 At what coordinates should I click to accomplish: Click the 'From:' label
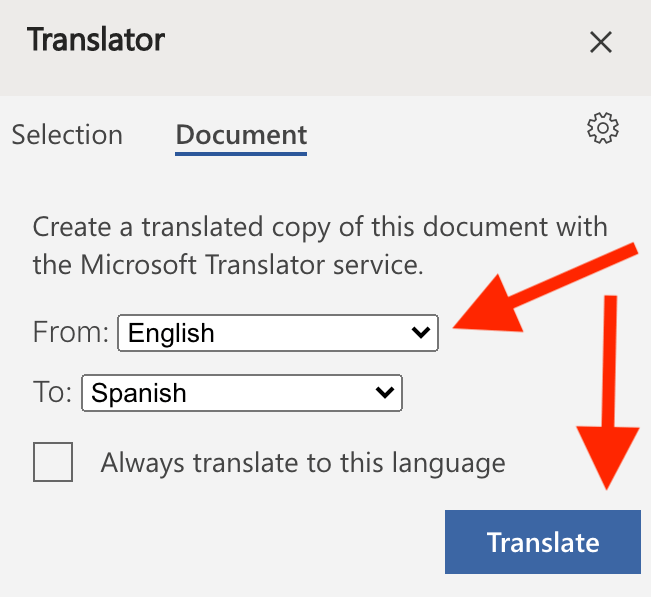click(x=71, y=332)
